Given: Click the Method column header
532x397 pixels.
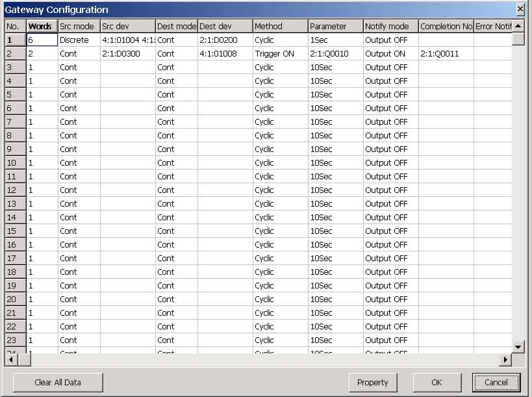Looking at the screenshot, I should [x=280, y=26].
